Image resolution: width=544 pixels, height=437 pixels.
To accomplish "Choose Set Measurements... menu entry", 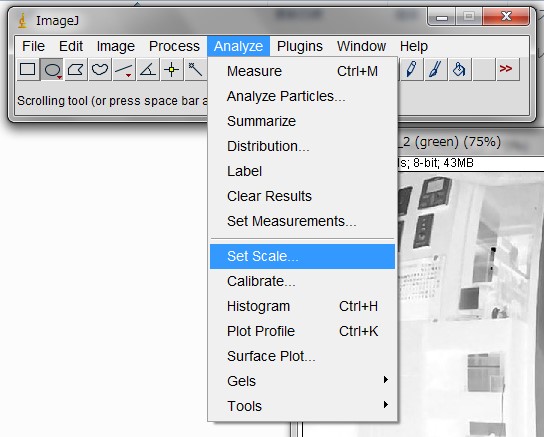I will click(x=303, y=221).
